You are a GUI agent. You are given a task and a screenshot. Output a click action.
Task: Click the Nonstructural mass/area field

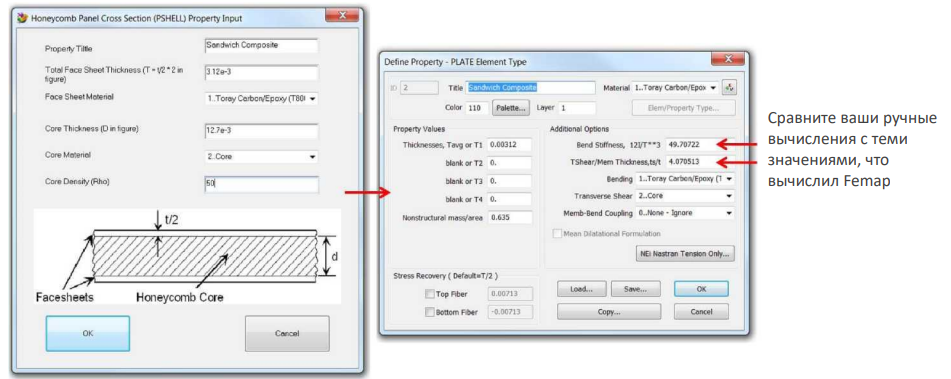[x=509, y=217]
